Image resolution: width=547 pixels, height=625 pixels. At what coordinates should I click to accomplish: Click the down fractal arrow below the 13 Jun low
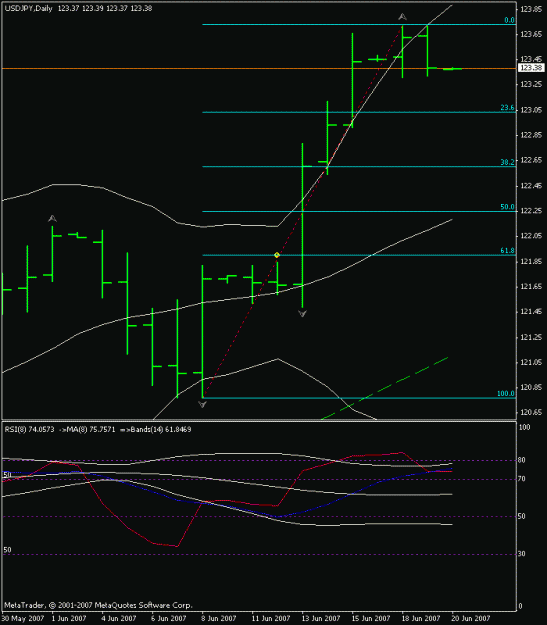pos(302,314)
